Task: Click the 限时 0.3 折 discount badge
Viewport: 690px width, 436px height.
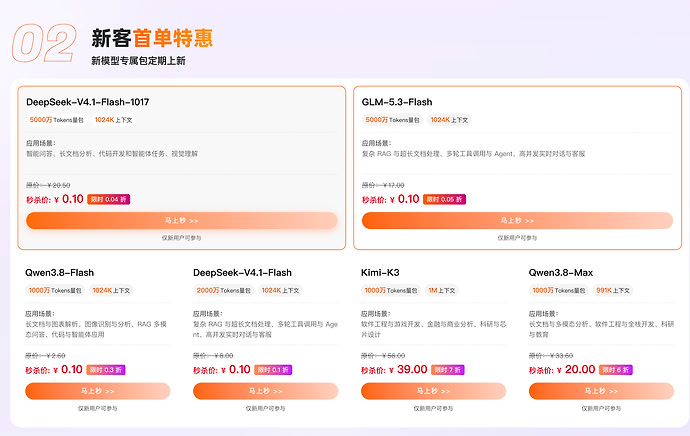Action: (106, 370)
